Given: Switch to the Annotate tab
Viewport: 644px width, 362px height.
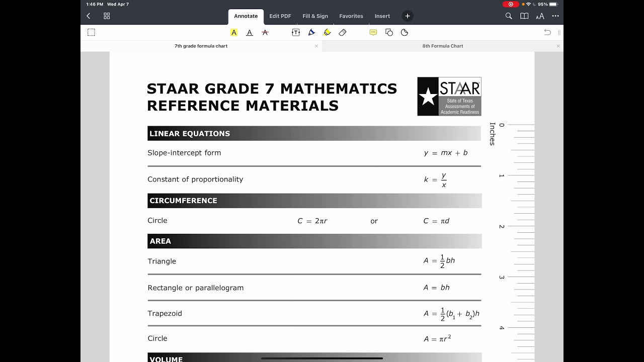Looking at the screenshot, I should click(x=246, y=16).
